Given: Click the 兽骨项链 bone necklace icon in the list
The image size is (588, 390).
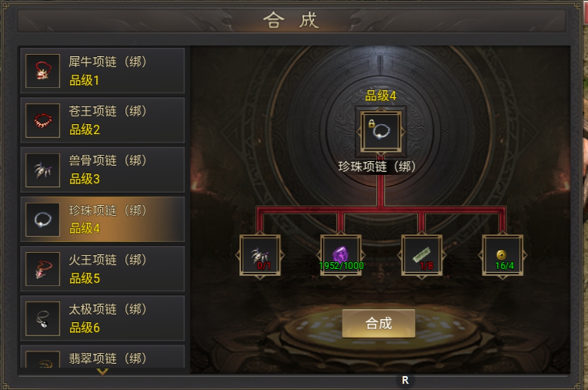Looking at the screenshot, I should (43, 170).
